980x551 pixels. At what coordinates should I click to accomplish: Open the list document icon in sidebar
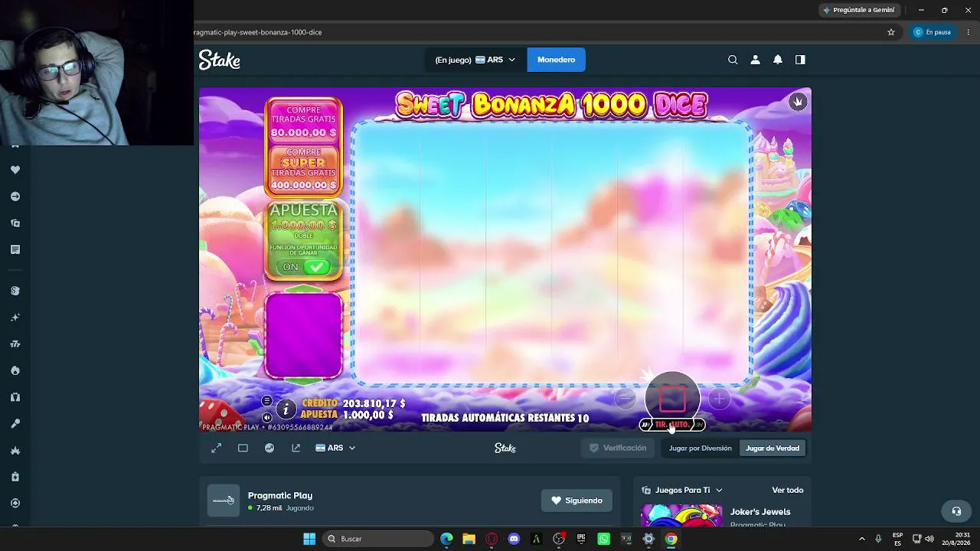15,249
